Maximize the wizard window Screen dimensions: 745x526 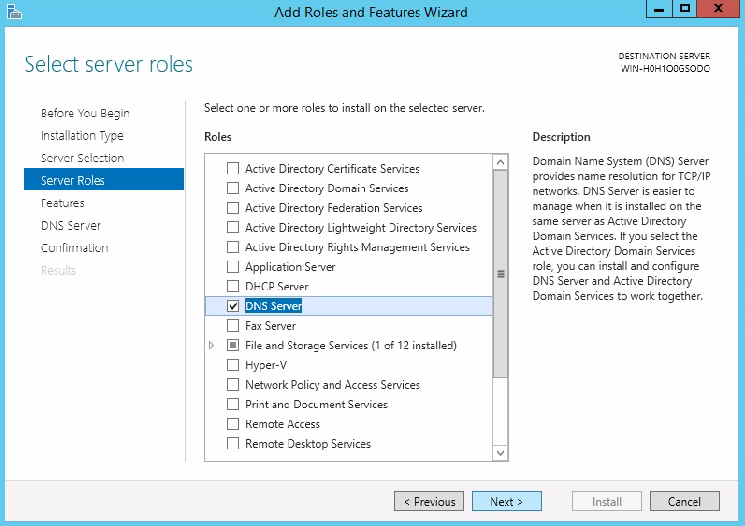(685, 9)
